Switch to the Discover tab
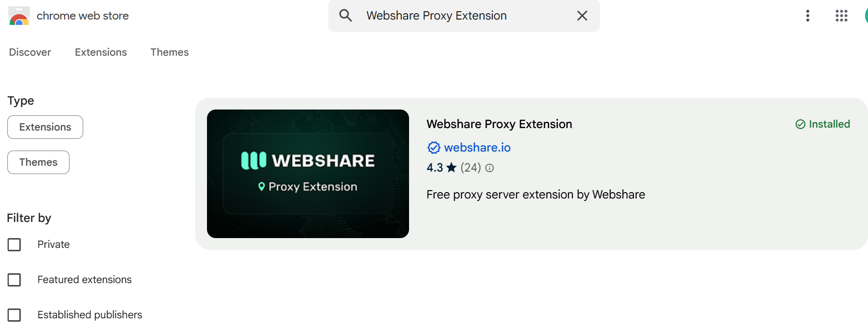Viewport: 868px width, 330px height. 30,52
